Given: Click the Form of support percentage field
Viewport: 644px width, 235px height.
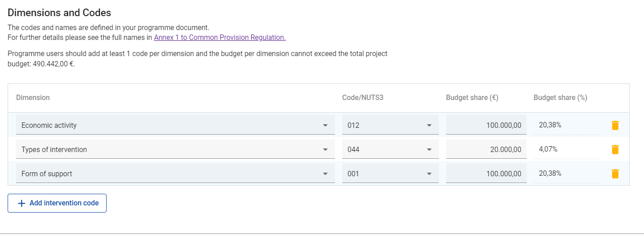Looking at the screenshot, I should pyautogui.click(x=567, y=174).
